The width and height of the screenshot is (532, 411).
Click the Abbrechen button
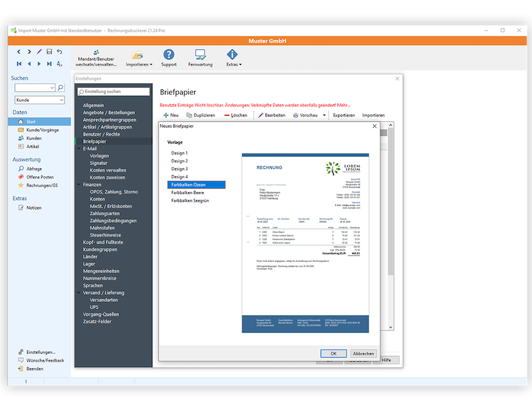click(364, 353)
